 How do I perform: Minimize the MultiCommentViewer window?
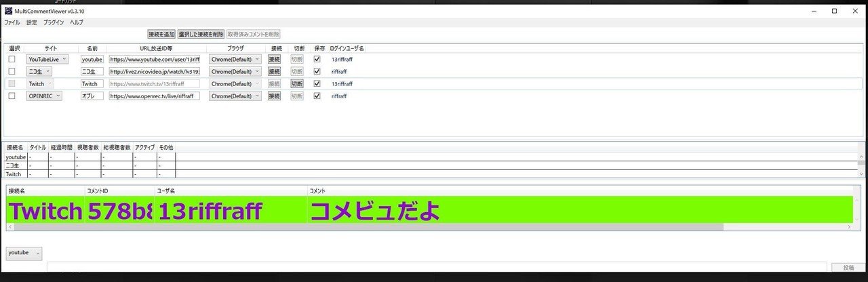coord(814,11)
